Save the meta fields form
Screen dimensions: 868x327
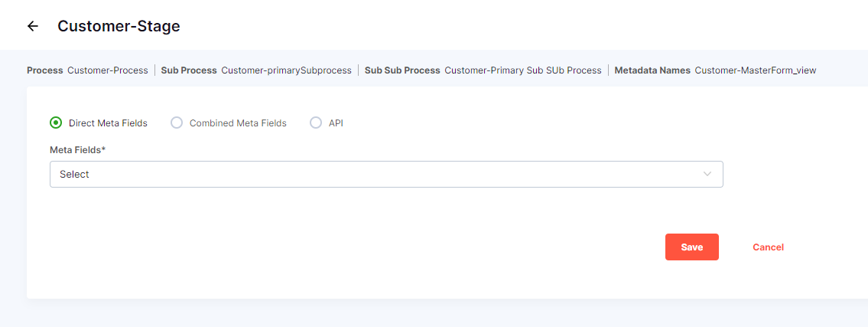pos(691,247)
